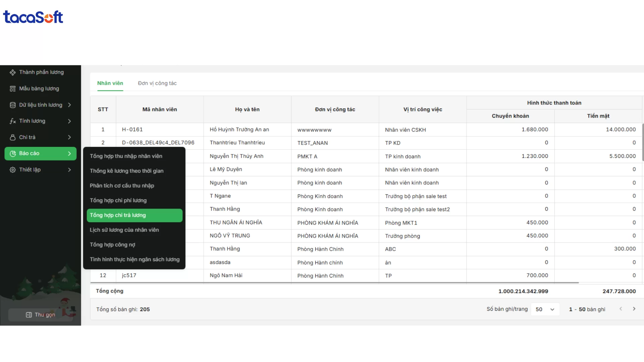The width and height of the screenshot is (644, 362).
Task: Open the records per page dropdown
Action: pos(545,309)
